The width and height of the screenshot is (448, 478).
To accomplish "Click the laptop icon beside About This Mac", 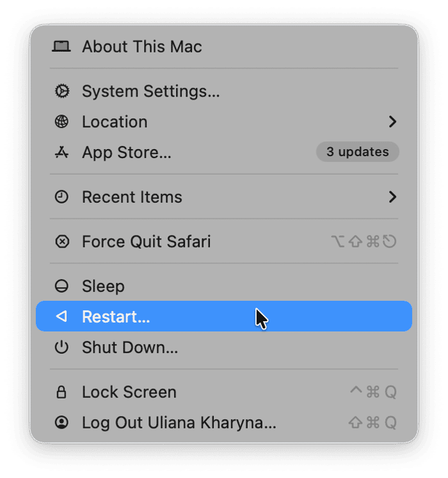I will tap(61, 47).
